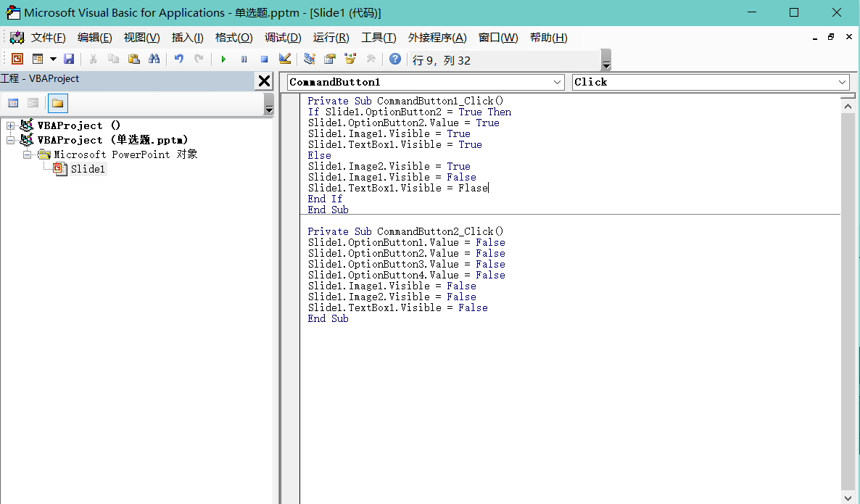Click the Copy icon in toolbar
The width and height of the screenshot is (860, 504).
click(x=114, y=59)
